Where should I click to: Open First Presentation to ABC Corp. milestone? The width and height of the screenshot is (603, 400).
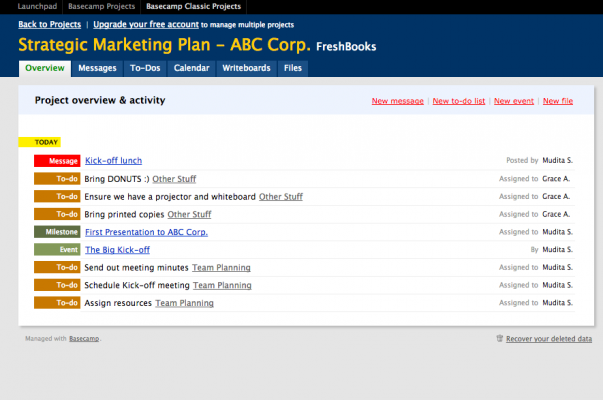[146, 232]
